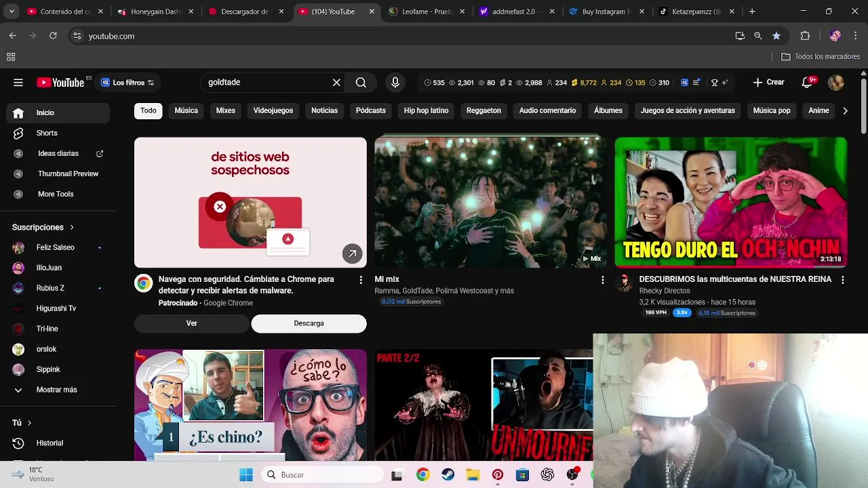Select the Música filter chip

[186, 110]
